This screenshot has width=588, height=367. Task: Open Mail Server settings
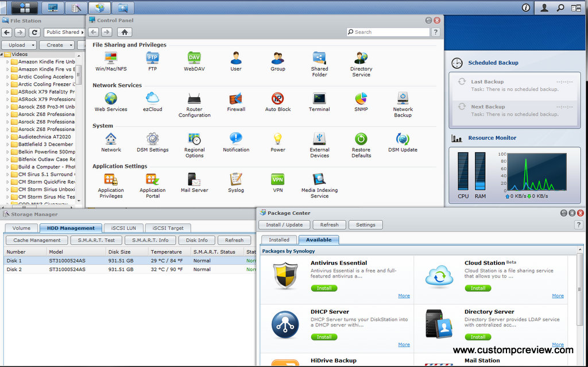point(194,183)
